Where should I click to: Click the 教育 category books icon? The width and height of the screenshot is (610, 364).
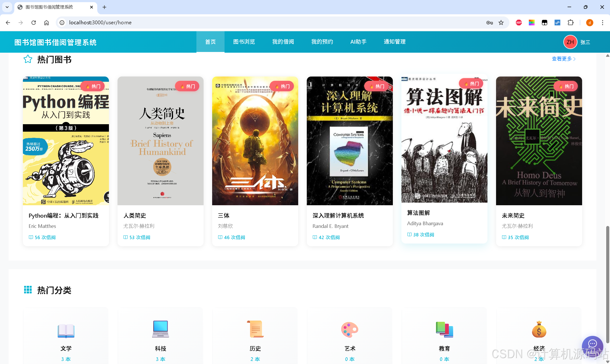pyautogui.click(x=444, y=329)
